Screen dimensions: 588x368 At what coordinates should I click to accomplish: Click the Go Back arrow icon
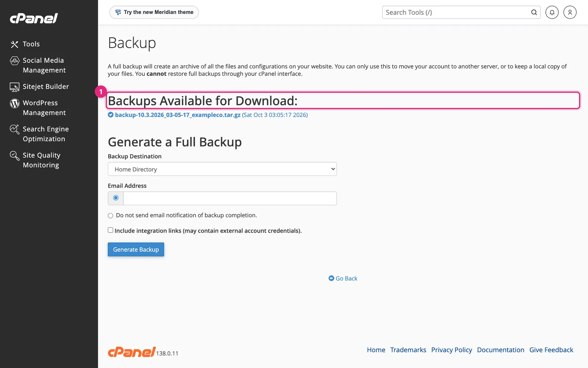click(331, 278)
